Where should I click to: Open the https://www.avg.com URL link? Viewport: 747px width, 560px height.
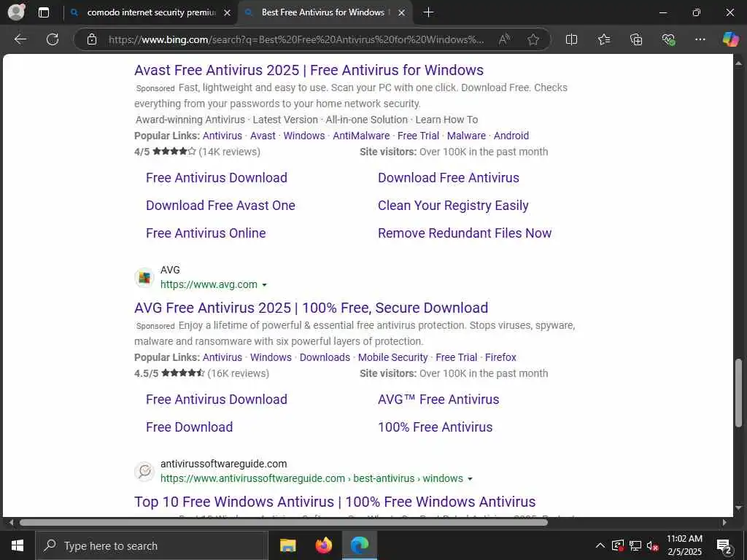coord(209,284)
